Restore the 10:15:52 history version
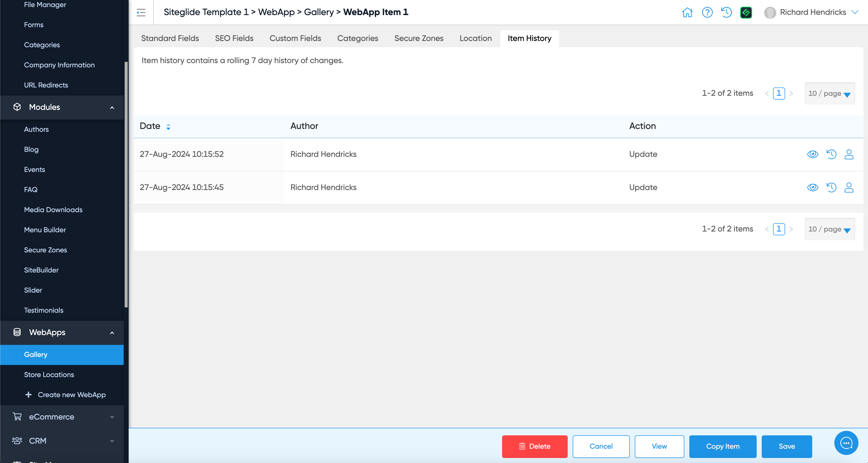 [x=831, y=154]
